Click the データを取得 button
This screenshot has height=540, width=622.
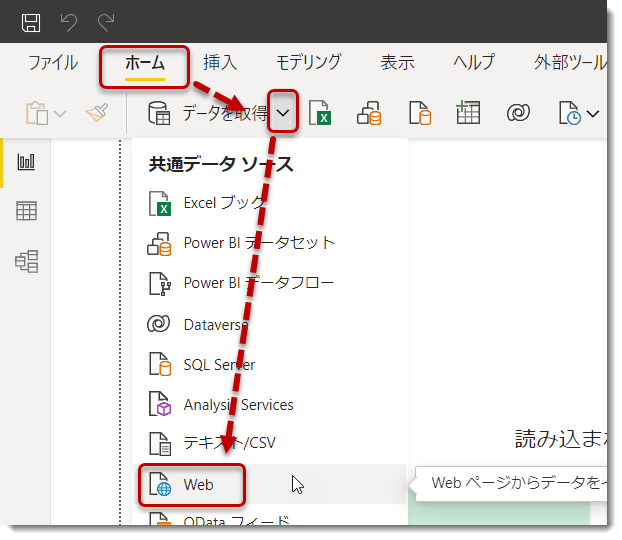[208, 113]
